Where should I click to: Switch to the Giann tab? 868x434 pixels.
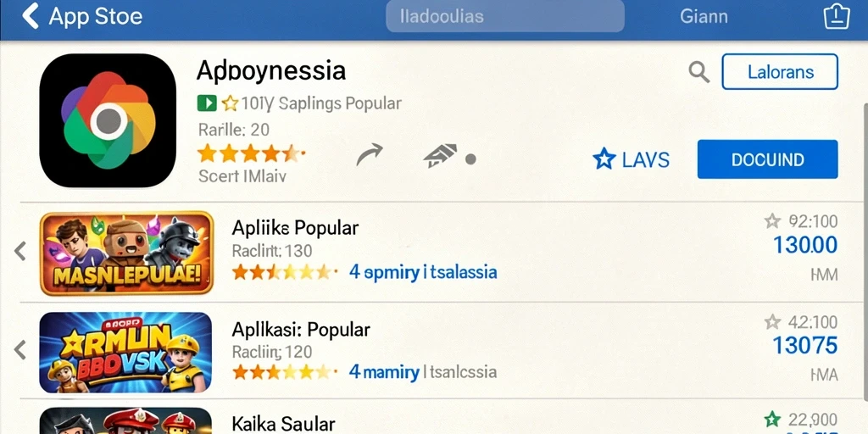point(704,16)
